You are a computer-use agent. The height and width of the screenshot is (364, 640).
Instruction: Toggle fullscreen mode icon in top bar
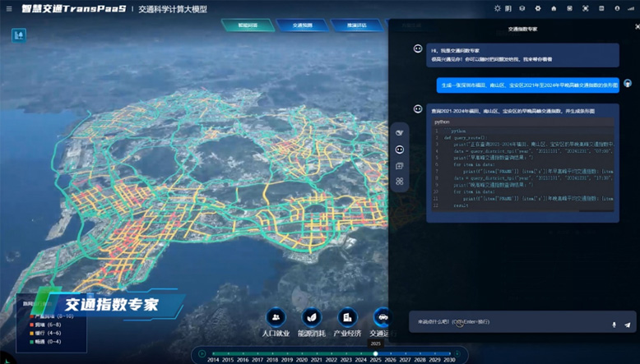tap(585, 8)
